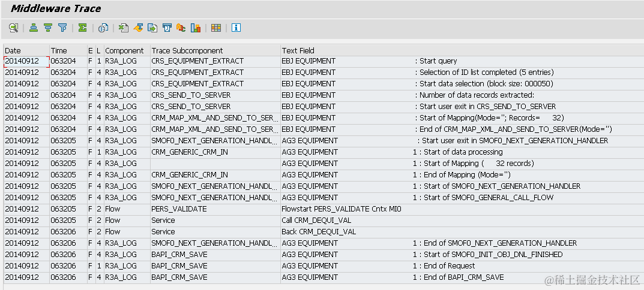Click the 'Back CRM_DEQUI_VAL' text
Viewport: 644px width, 290px height.
pyautogui.click(x=319, y=232)
